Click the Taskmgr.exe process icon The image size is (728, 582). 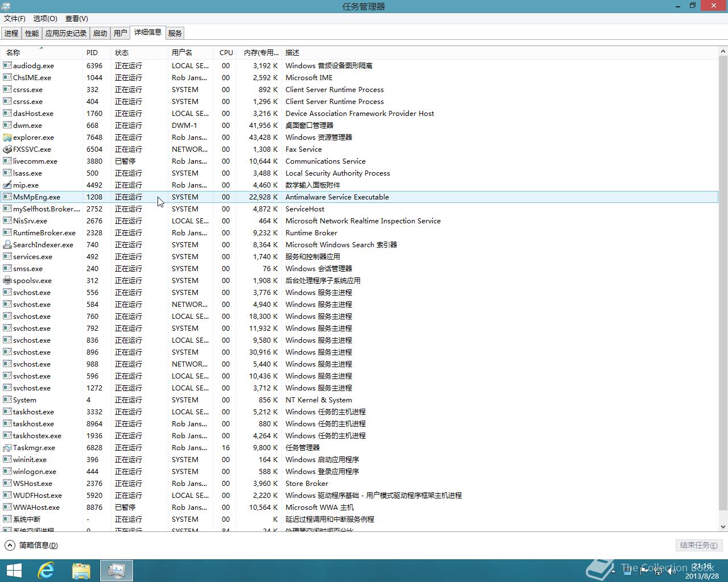(7, 447)
